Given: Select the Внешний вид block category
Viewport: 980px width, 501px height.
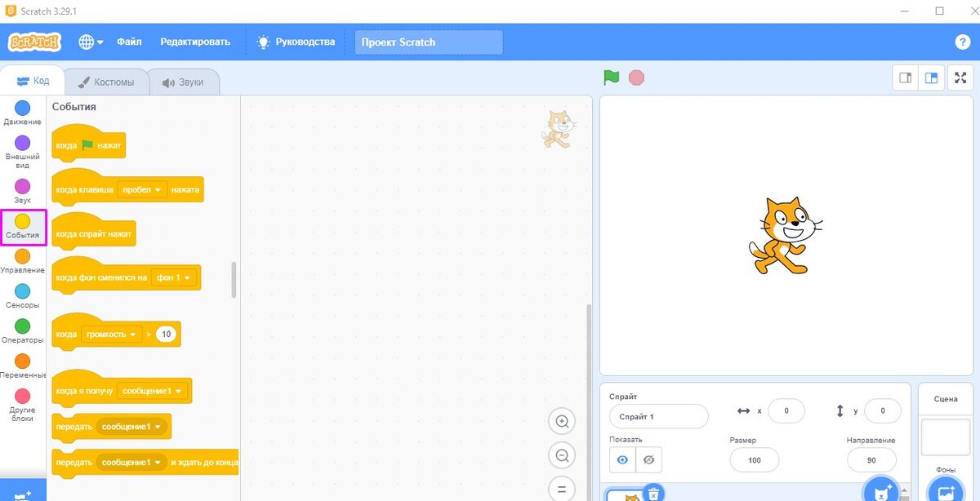Looking at the screenshot, I should pyautogui.click(x=23, y=152).
